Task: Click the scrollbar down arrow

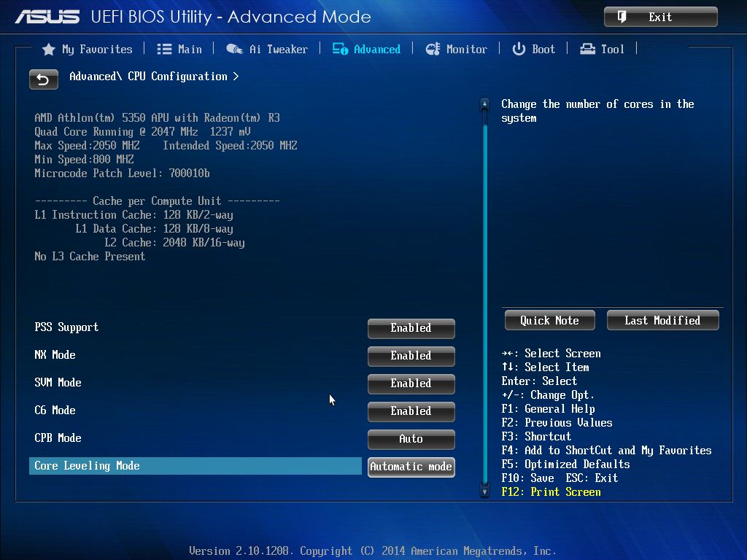Action: (484, 491)
